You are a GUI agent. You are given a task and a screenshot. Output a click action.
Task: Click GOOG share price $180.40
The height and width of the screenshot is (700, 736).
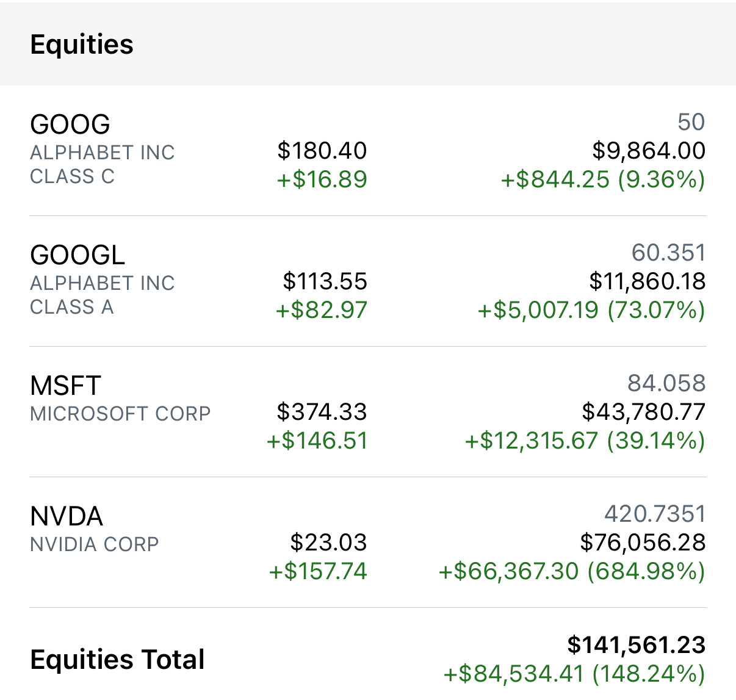click(x=322, y=151)
